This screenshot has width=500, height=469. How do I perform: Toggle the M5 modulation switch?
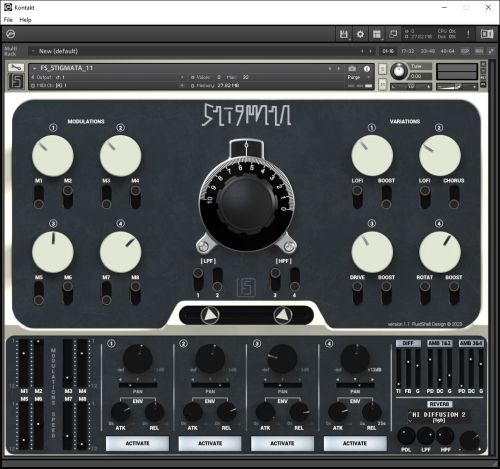39,293
